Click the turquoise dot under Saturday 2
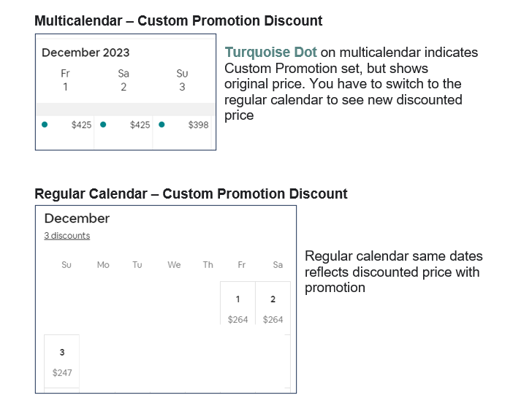The image size is (532, 414). coord(103,125)
